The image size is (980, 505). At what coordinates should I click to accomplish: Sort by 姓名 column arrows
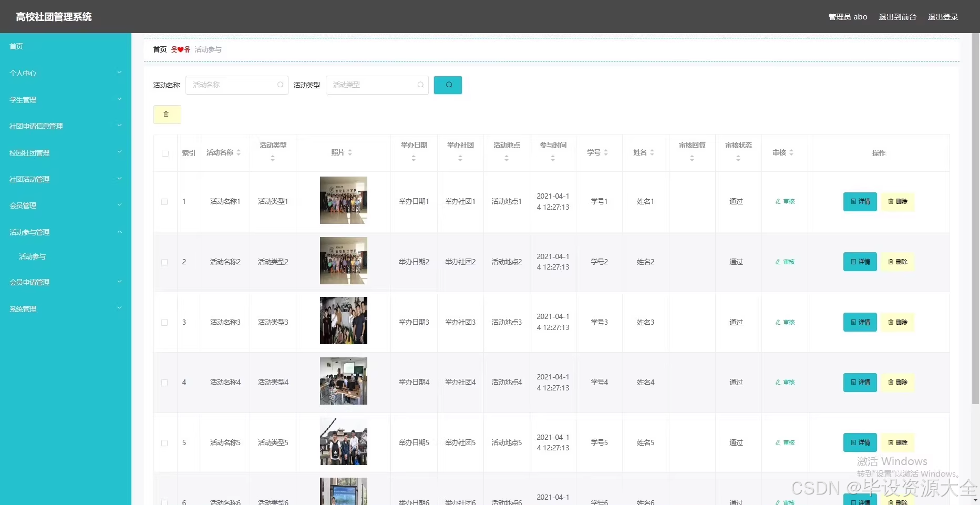click(x=652, y=153)
